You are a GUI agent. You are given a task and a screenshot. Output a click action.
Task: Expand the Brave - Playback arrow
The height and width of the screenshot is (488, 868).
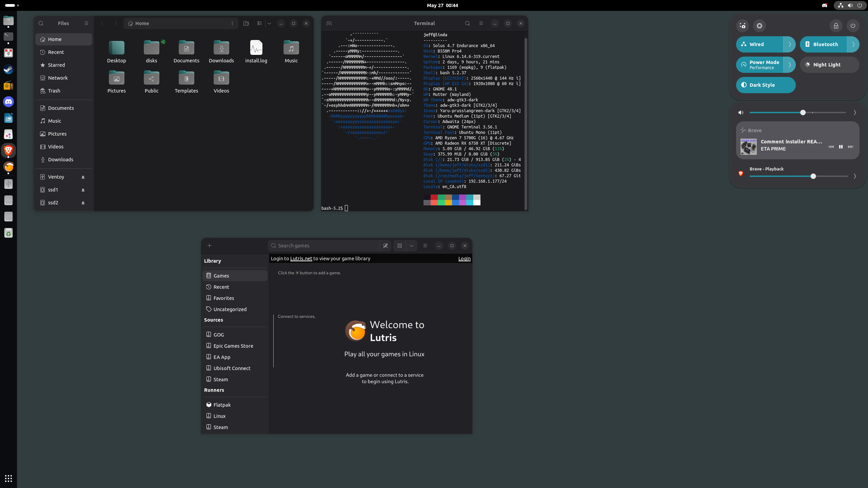point(855,176)
